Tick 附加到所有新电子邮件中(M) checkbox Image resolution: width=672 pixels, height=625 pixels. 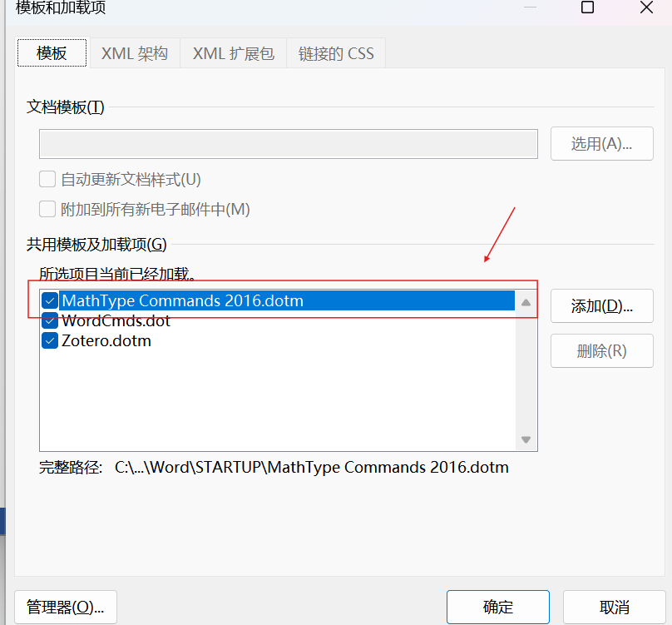point(47,210)
